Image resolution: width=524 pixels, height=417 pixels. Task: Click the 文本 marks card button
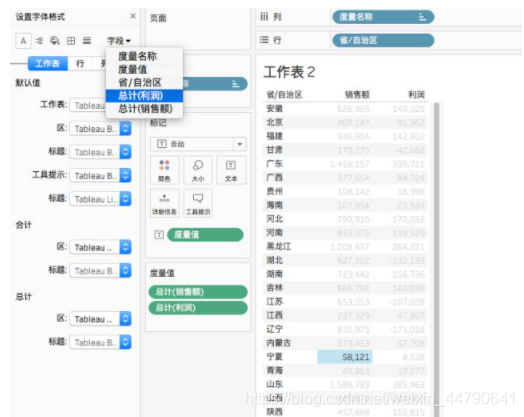point(231,170)
